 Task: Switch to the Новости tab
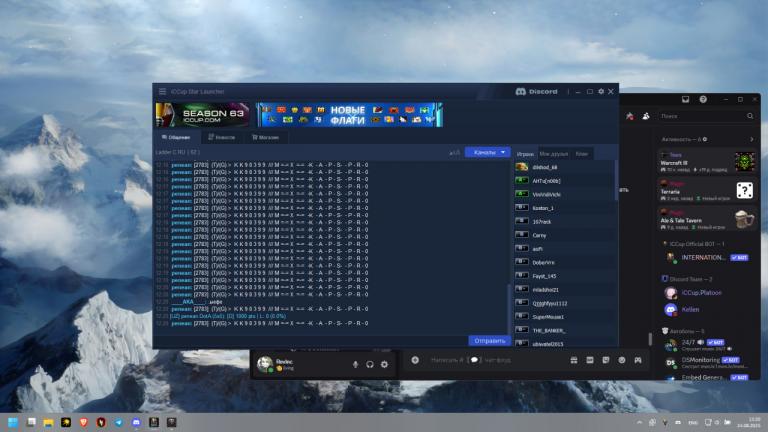point(222,138)
